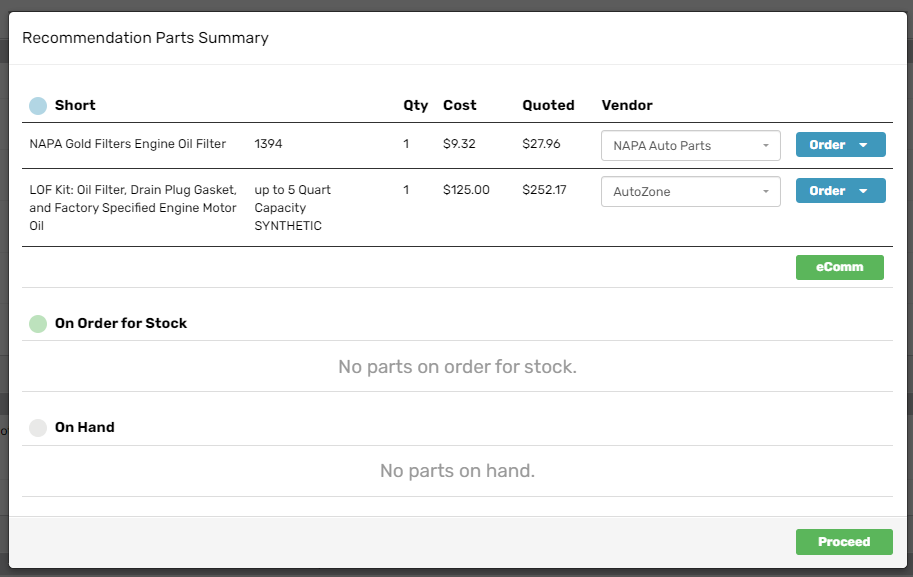Open the AutoZone vendor dropdown
This screenshot has height=577, width=913.
690,191
